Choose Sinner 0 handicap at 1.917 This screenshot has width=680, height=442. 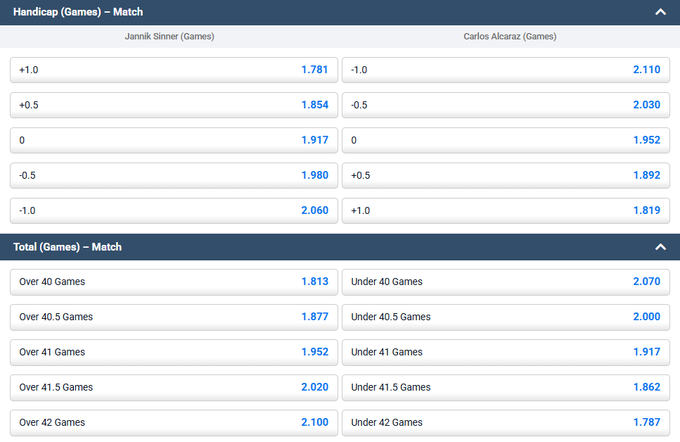point(173,140)
